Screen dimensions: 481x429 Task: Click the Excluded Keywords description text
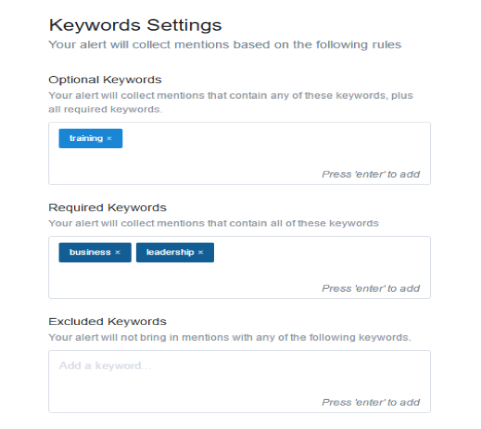click(230, 337)
